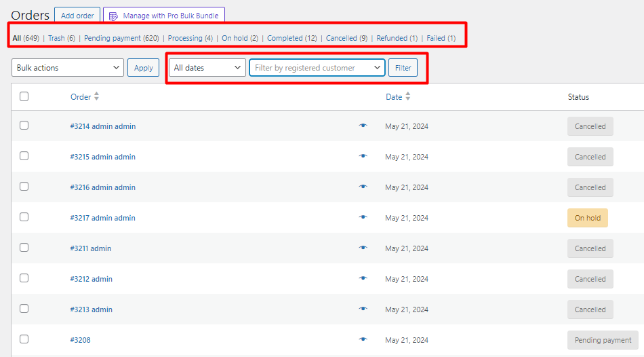Click the Add order button
Image resolution: width=644 pixels, height=357 pixels.
77,16
